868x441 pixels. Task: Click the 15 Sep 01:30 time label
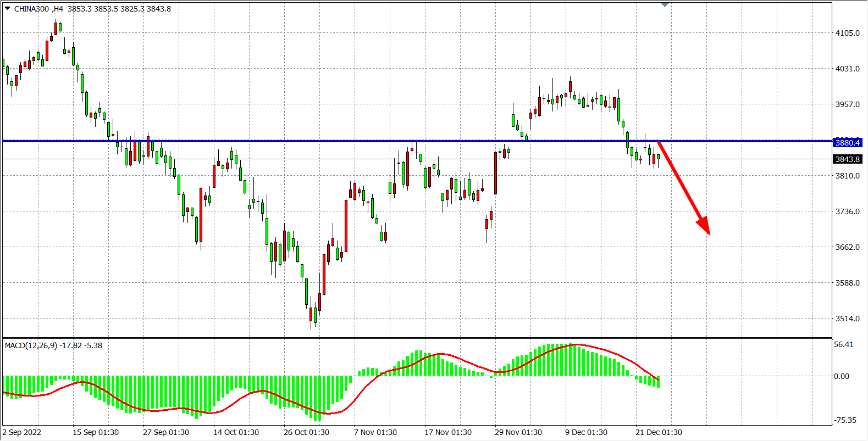96,432
